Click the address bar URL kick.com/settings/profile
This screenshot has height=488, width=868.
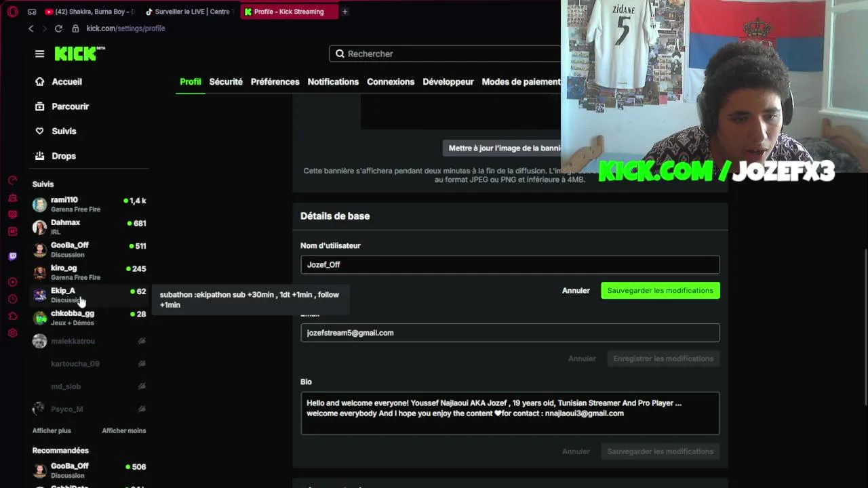click(x=125, y=28)
